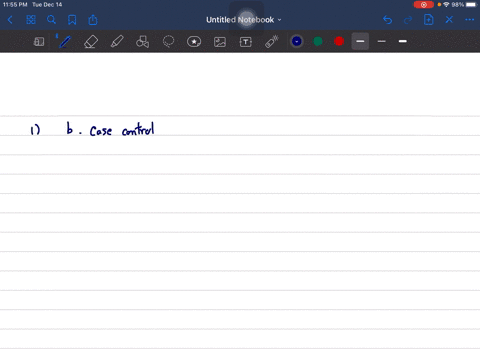Redo the last action

(408, 20)
